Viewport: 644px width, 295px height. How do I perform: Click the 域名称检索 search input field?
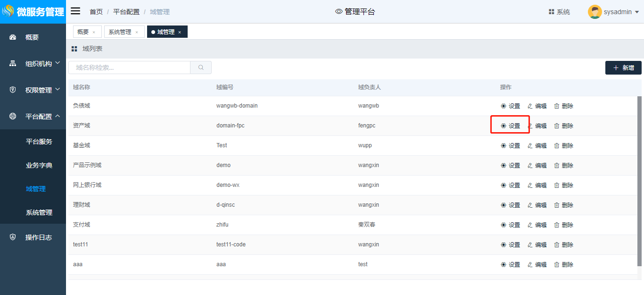click(129, 67)
